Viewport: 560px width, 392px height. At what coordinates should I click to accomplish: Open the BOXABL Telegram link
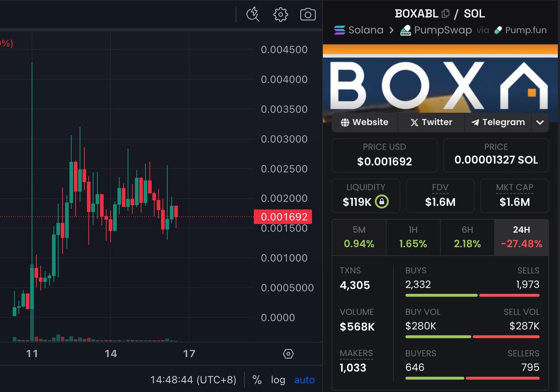pyautogui.click(x=498, y=122)
